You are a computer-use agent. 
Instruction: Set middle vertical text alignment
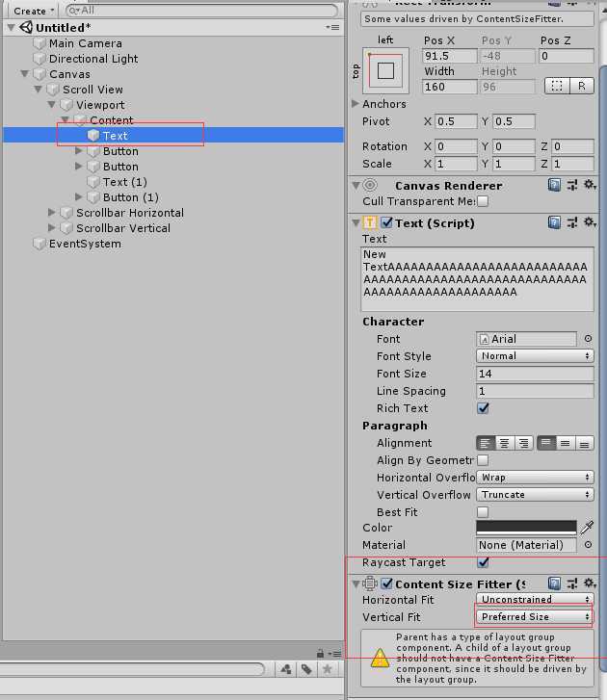[x=565, y=443]
